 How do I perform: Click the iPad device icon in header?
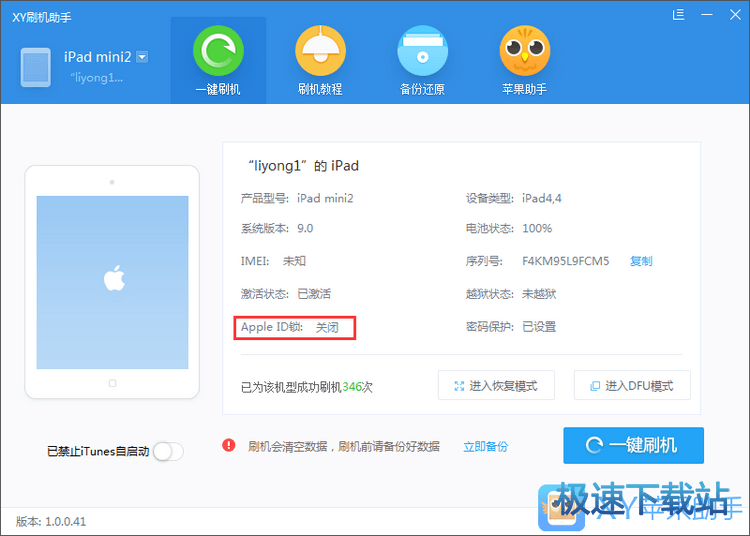35,67
